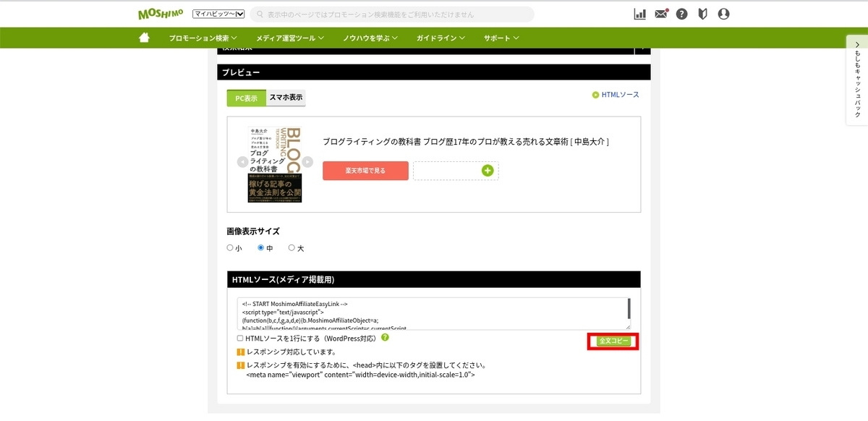Open the beginner's guide icon
This screenshot has width=868, height=421.
(702, 13)
